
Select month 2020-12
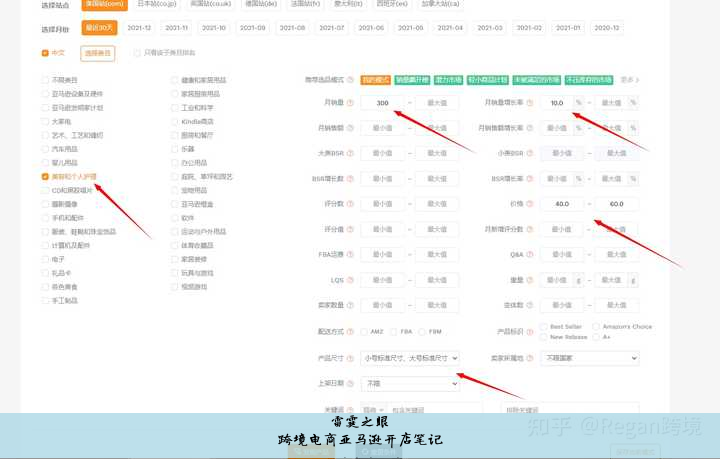coord(607,28)
